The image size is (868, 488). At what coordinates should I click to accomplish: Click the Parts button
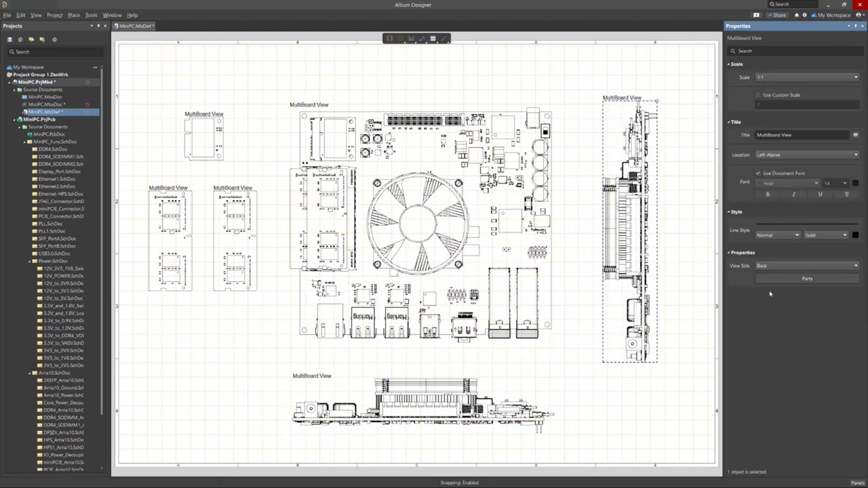click(807, 279)
